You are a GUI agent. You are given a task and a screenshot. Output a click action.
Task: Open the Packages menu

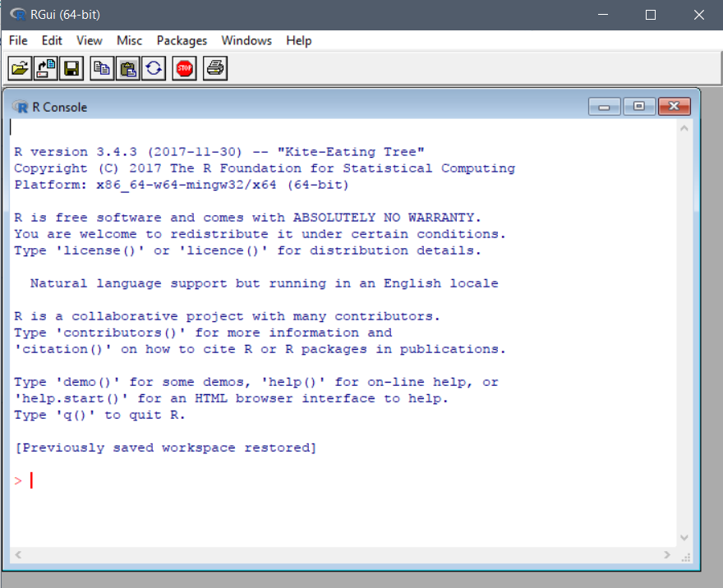coord(182,40)
